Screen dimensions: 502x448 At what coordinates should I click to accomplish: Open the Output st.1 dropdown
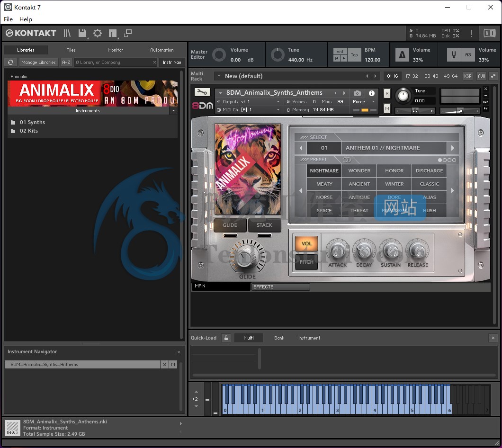tap(278, 102)
